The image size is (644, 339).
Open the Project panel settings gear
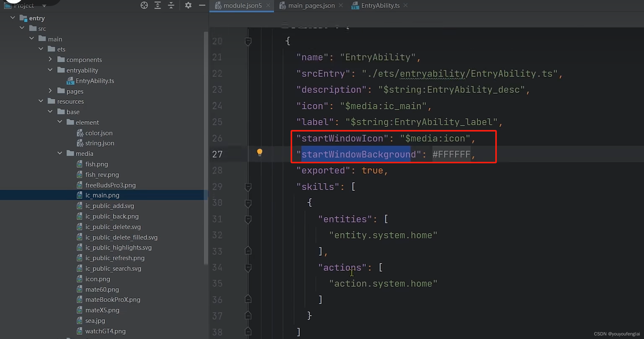(188, 5)
